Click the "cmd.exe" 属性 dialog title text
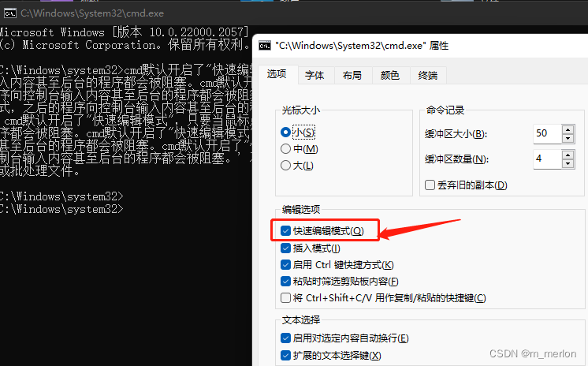The height and width of the screenshot is (366, 588). 362,46
